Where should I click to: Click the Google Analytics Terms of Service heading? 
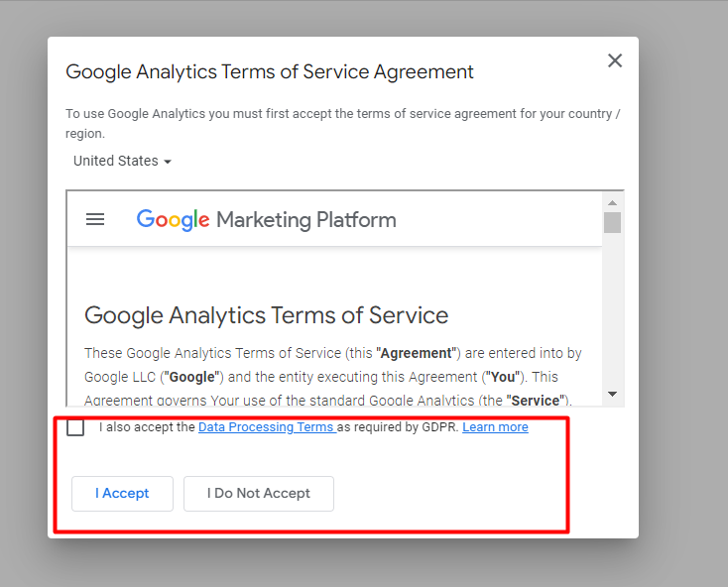[x=266, y=315]
